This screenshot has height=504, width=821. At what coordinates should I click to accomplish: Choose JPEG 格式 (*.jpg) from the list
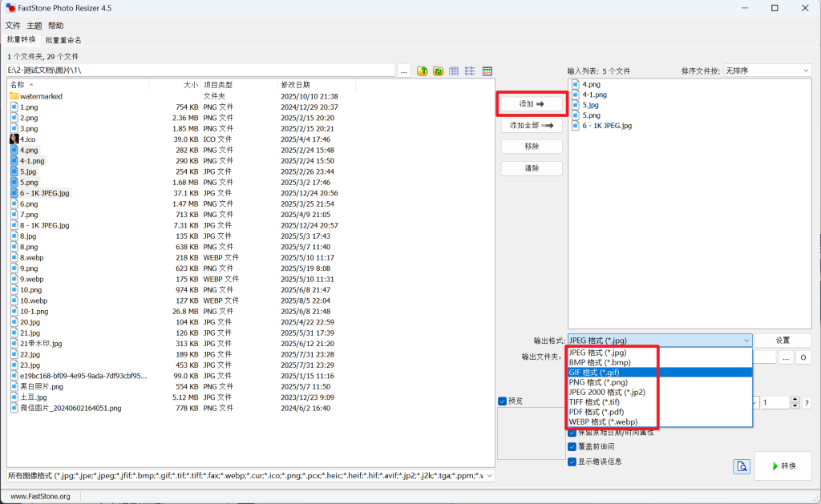point(660,353)
